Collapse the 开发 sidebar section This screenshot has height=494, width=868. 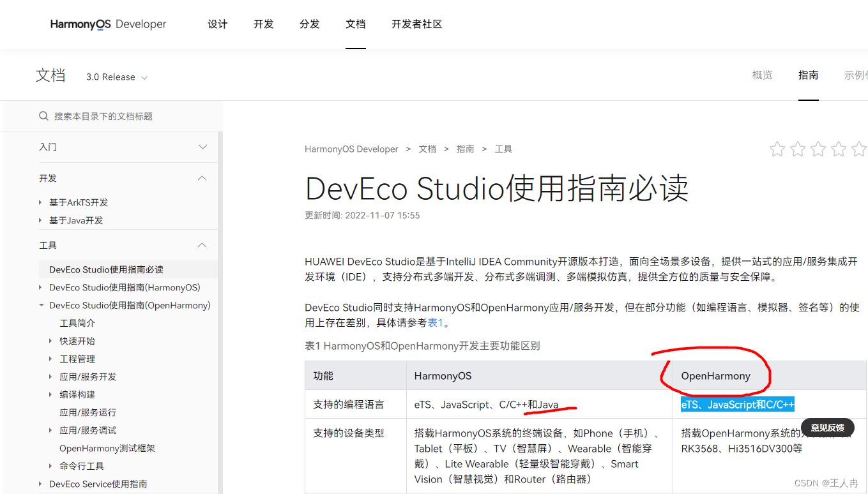coord(202,178)
